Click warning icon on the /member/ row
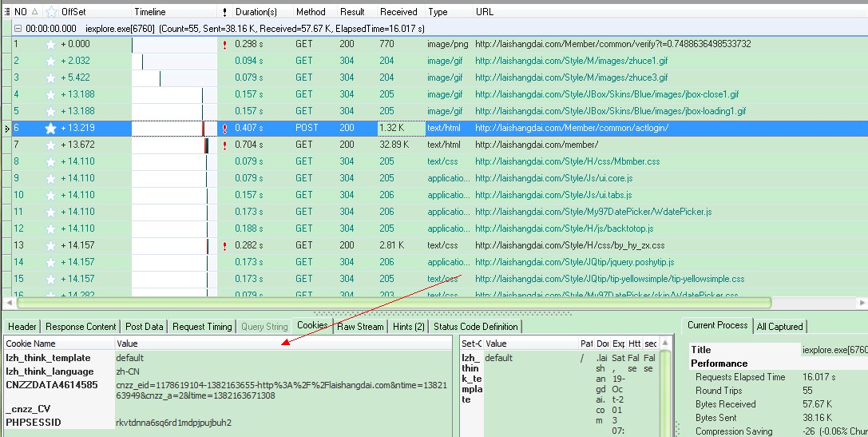The width and height of the screenshot is (868, 437). click(x=224, y=145)
